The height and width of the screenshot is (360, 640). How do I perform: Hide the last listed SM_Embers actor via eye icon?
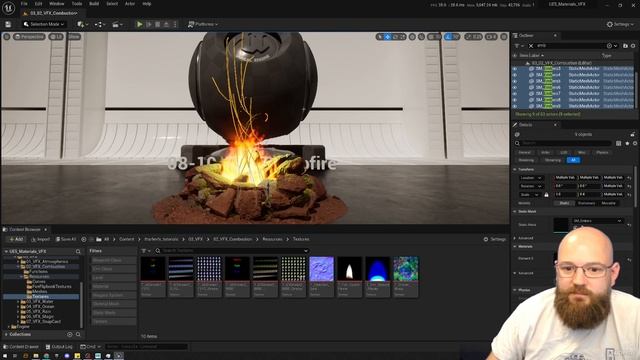tap(515, 106)
